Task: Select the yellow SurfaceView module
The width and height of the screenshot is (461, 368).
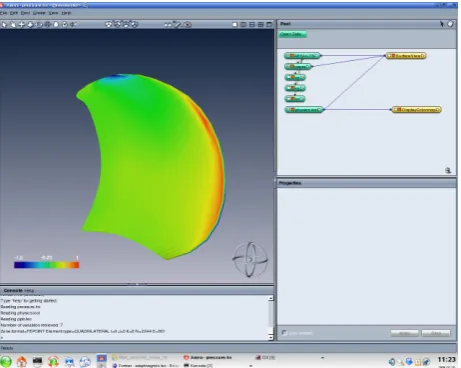Action: pos(406,56)
